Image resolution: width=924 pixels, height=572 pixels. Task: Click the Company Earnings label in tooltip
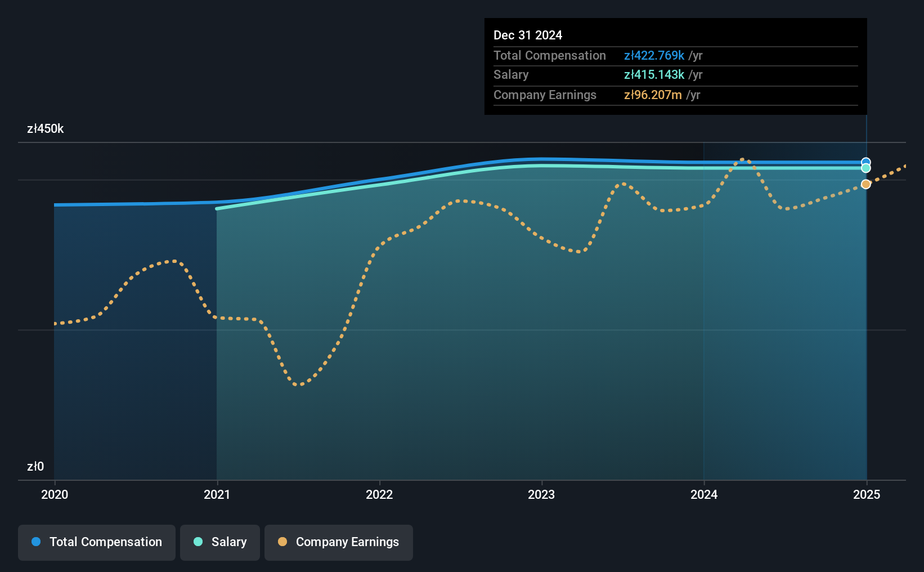(x=545, y=95)
